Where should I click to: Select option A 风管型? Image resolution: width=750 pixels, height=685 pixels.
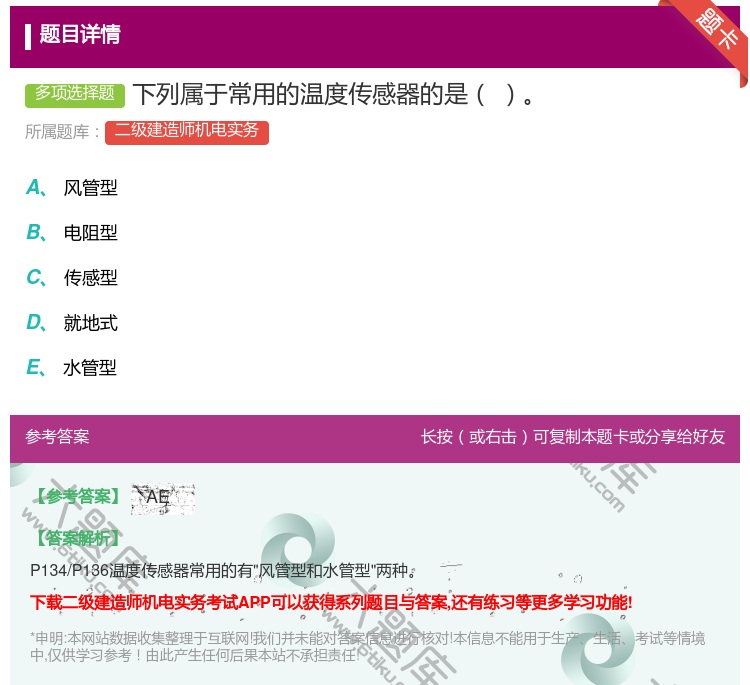(x=72, y=188)
